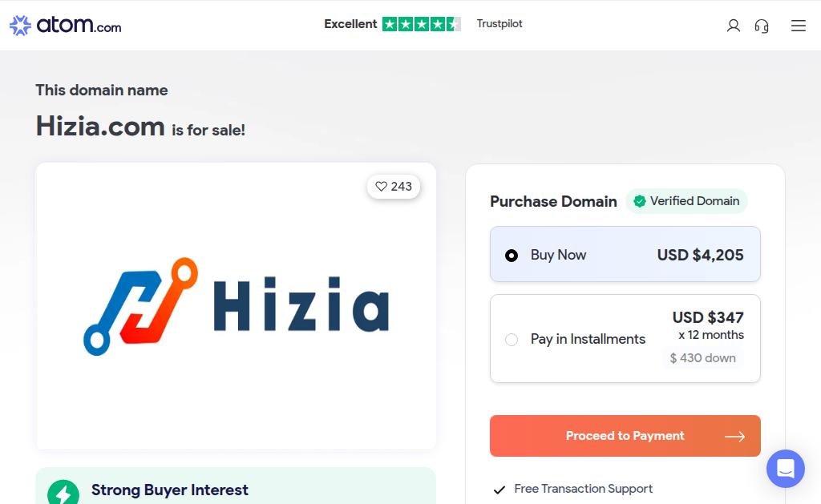Open the headset support icon
The image size is (821, 504).
(762, 26)
